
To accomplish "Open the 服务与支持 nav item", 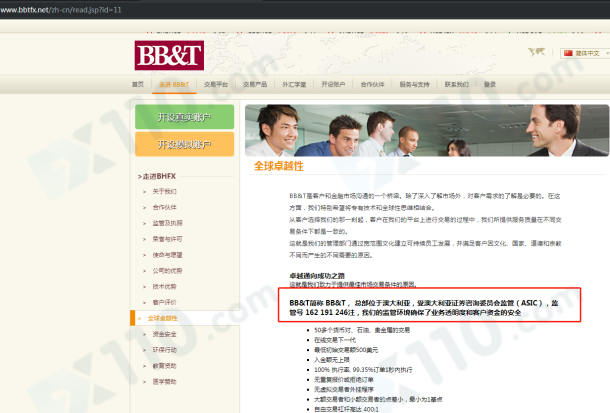I will pyautogui.click(x=414, y=84).
